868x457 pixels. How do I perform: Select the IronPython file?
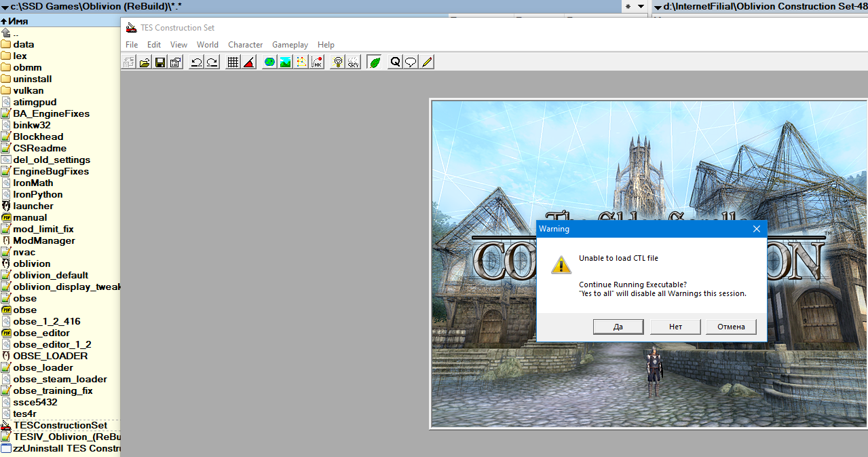(37, 194)
